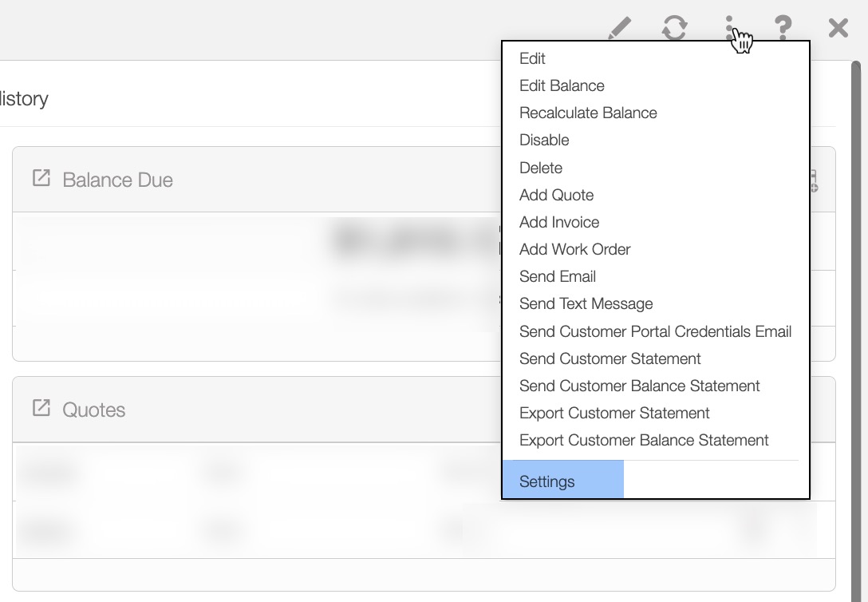
Task: Open the three-dot more options menu
Action: 729,28
